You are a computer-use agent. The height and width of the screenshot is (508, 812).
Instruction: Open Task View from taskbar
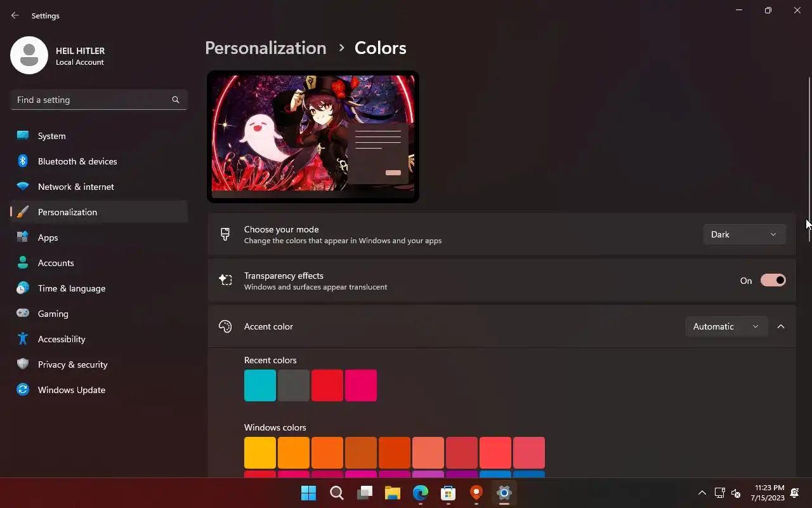(x=365, y=493)
